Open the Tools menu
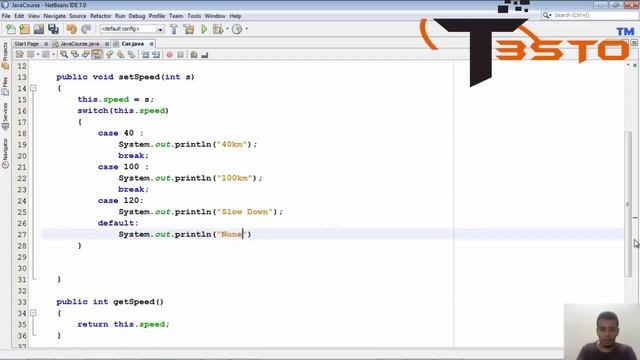 (194, 16)
